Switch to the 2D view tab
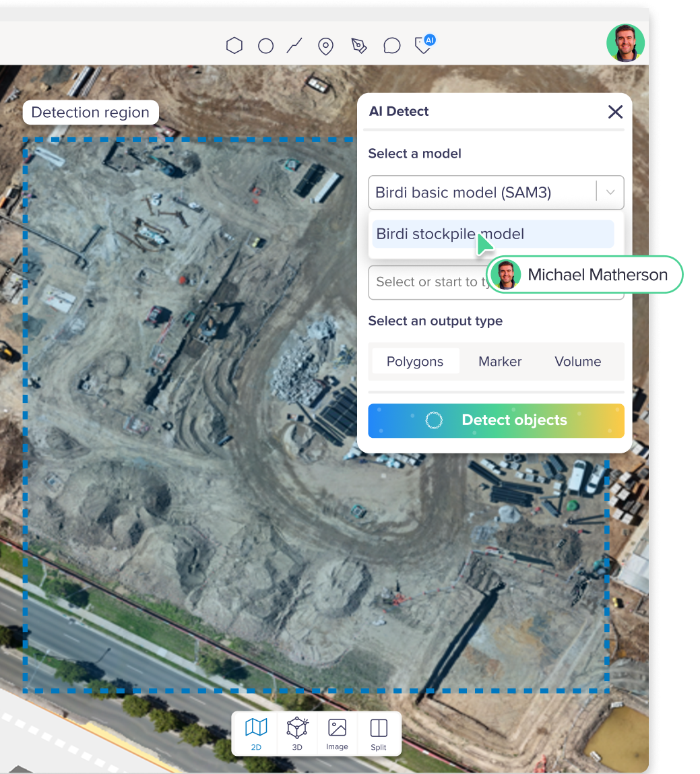This screenshot has width=700, height=774. [x=255, y=733]
